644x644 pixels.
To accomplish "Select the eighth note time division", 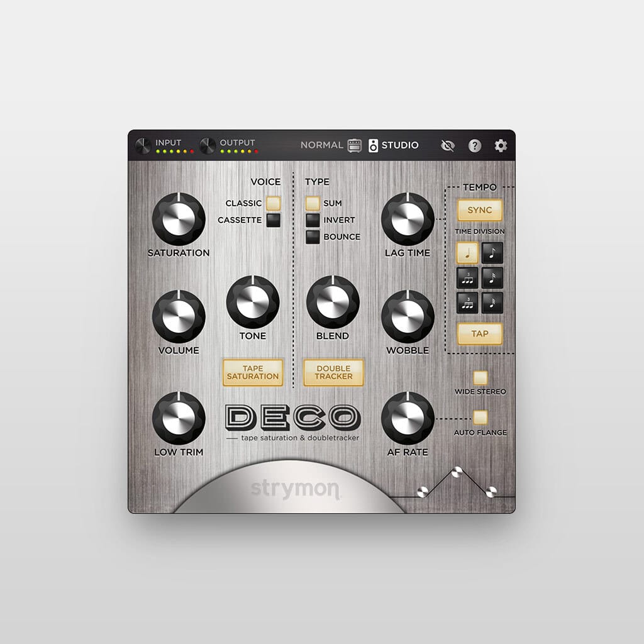I will coord(492,253).
